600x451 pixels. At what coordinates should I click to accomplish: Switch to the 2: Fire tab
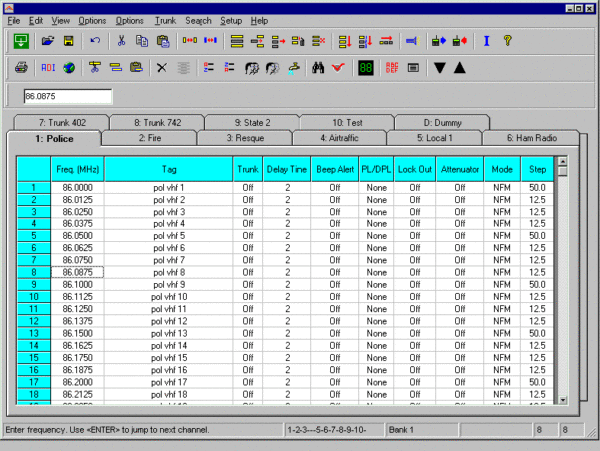[x=150, y=138]
